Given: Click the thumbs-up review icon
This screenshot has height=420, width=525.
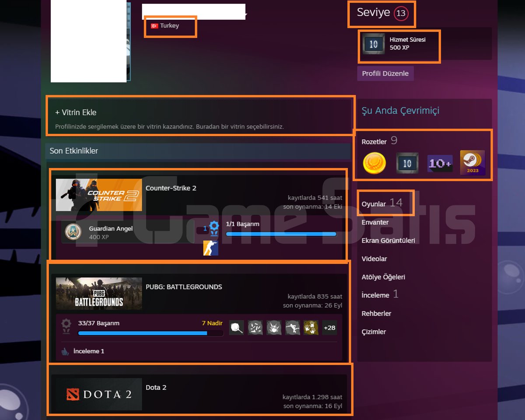Looking at the screenshot, I should [66, 351].
